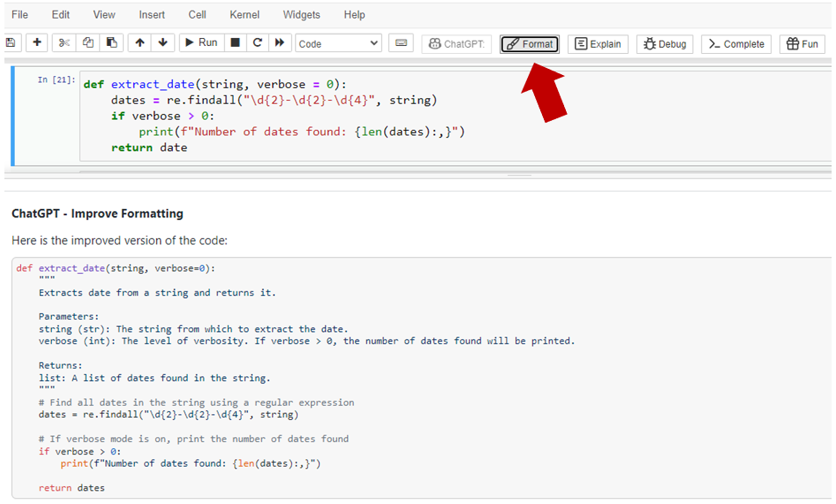This screenshot has width=836, height=504.
Task: Select the In [21] cell prompt
Action: point(56,80)
